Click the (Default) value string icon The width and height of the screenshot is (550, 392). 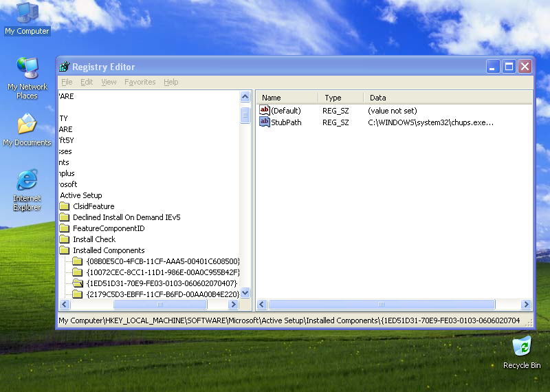coord(265,110)
